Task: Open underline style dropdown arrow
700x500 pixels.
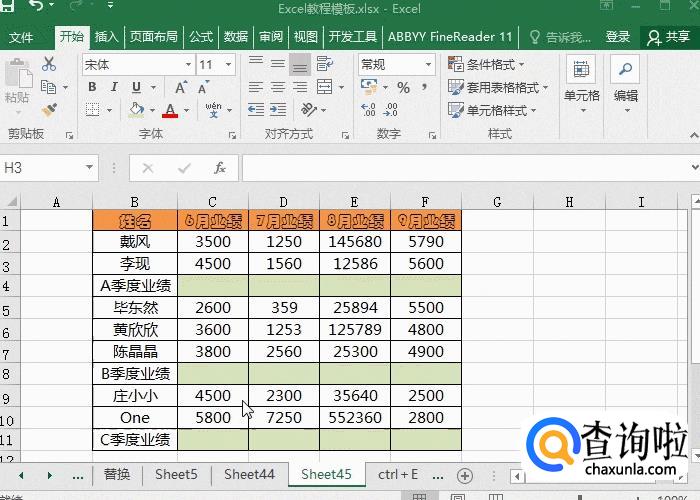Action: click(153, 88)
